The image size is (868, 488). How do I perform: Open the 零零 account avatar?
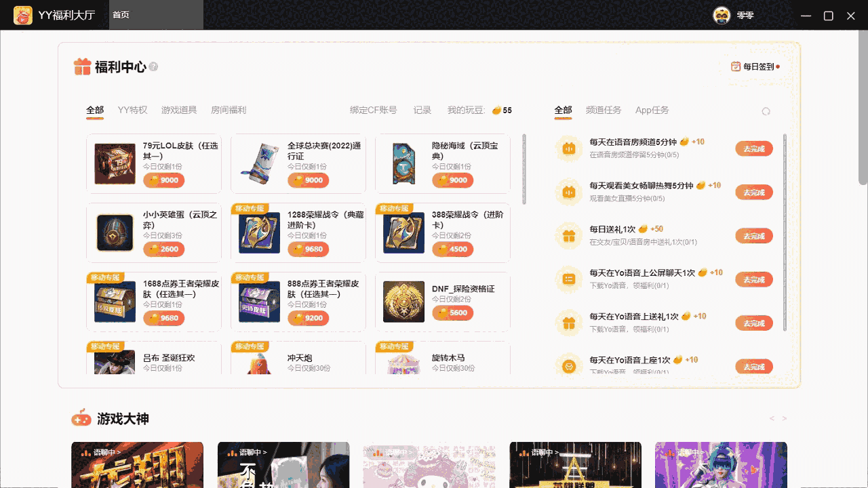(x=721, y=14)
